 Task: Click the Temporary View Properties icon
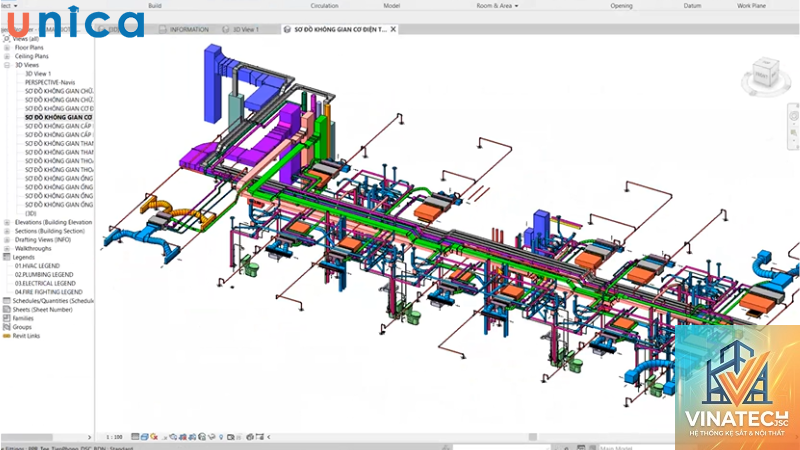point(231,437)
